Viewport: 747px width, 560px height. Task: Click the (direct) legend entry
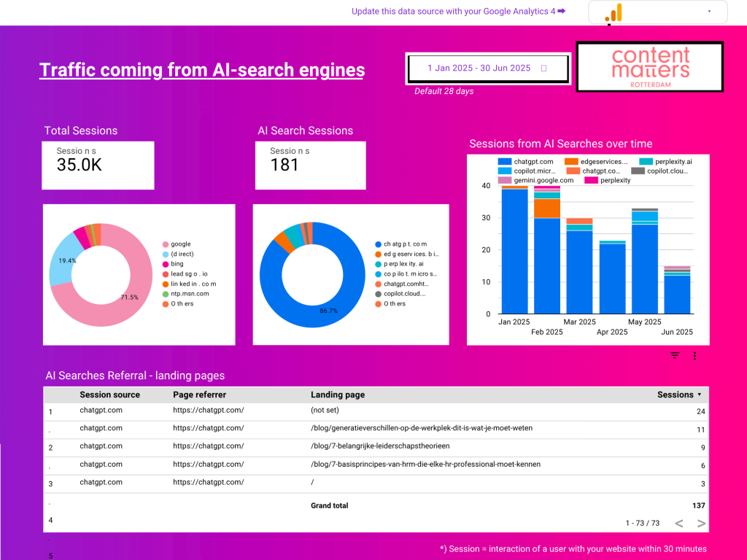[178, 254]
